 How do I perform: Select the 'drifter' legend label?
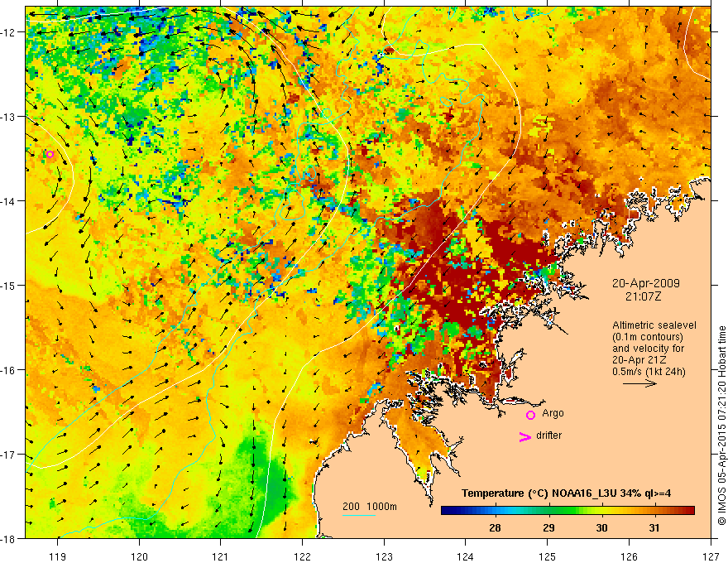tap(548, 435)
